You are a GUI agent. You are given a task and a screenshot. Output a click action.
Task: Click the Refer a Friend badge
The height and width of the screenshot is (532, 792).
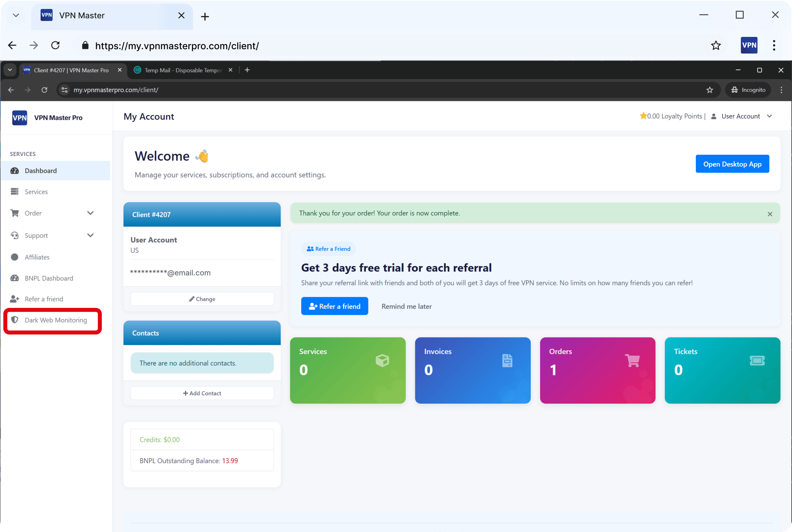(328, 249)
